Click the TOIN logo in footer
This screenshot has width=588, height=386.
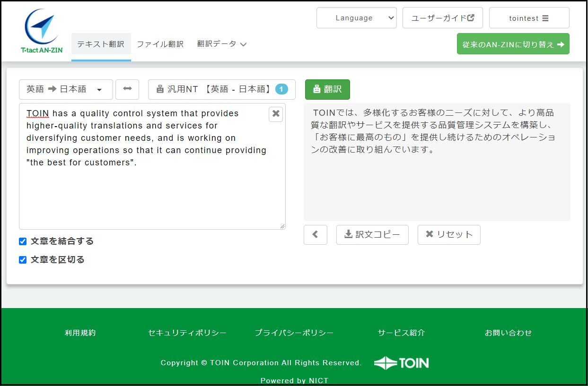point(401,363)
